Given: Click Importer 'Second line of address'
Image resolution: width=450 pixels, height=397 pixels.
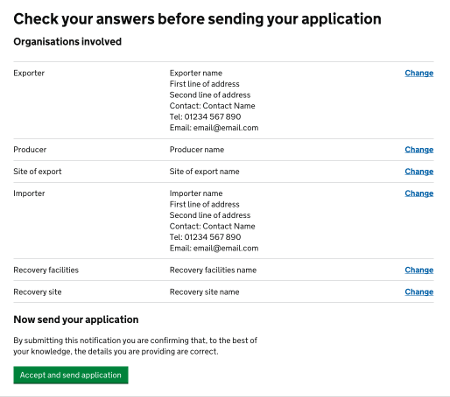Looking at the screenshot, I should 210,215.
